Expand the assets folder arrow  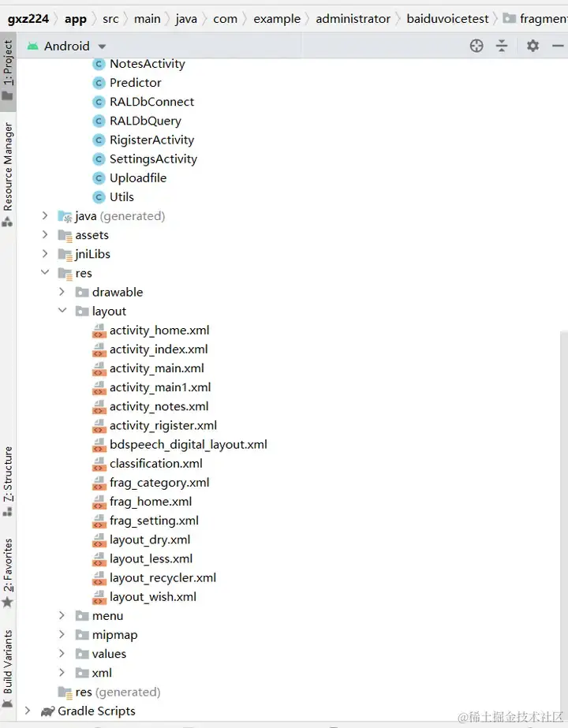coord(45,234)
